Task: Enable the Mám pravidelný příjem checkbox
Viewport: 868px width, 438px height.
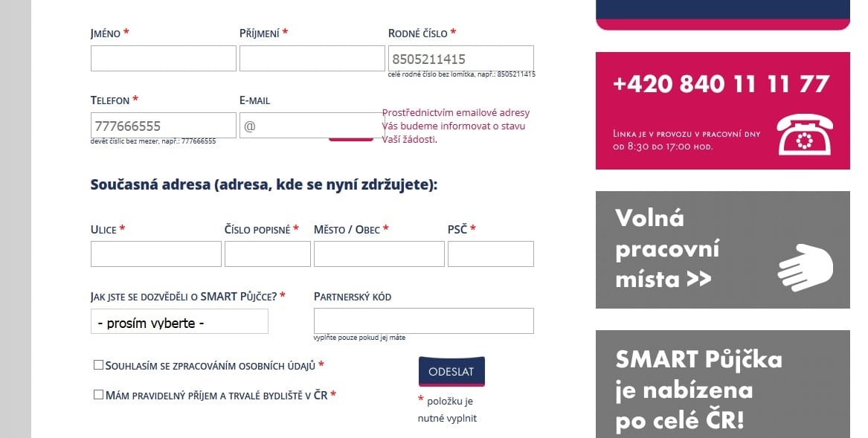Action: tap(98, 395)
